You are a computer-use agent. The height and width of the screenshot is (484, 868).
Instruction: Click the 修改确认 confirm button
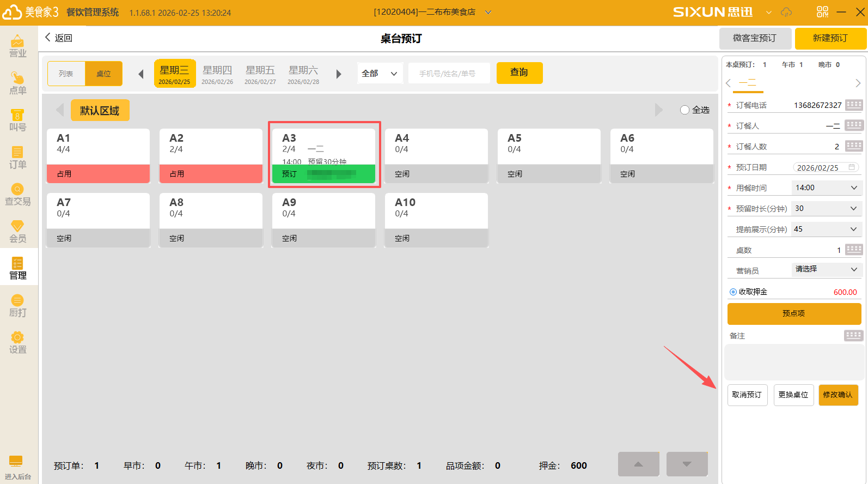click(838, 395)
